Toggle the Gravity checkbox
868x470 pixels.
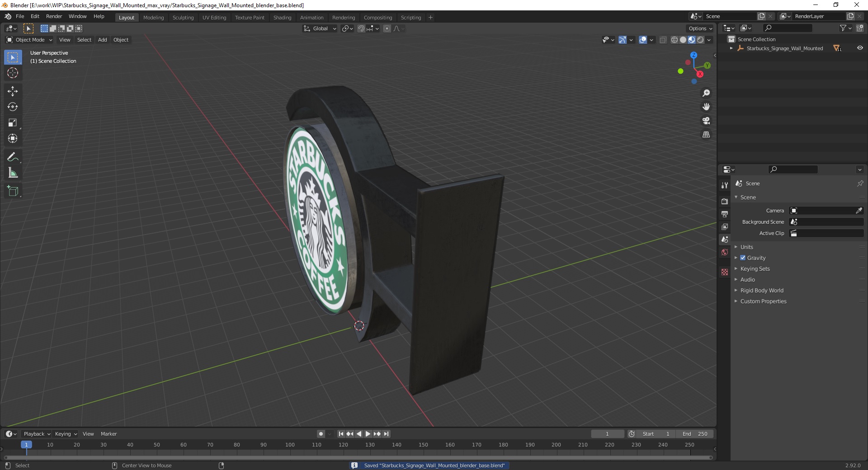[x=743, y=258]
